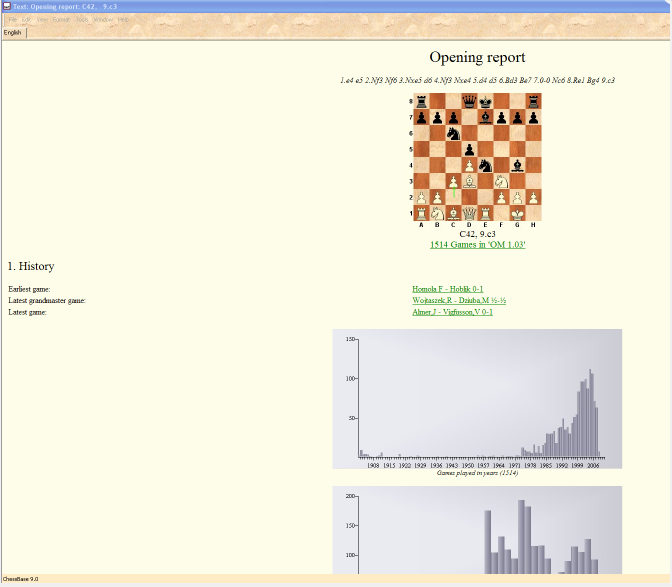
Task: Click the 'Latest grandmaster game:' label
Action: point(47,300)
